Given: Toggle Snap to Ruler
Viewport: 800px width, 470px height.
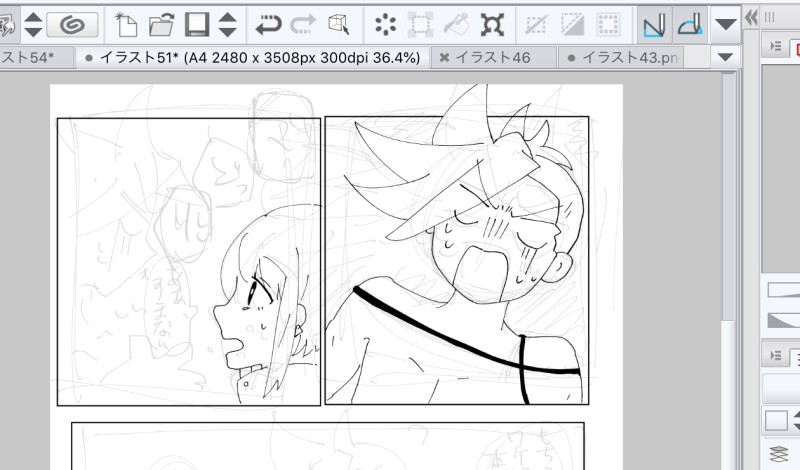Looking at the screenshot, I should (654, 24).
